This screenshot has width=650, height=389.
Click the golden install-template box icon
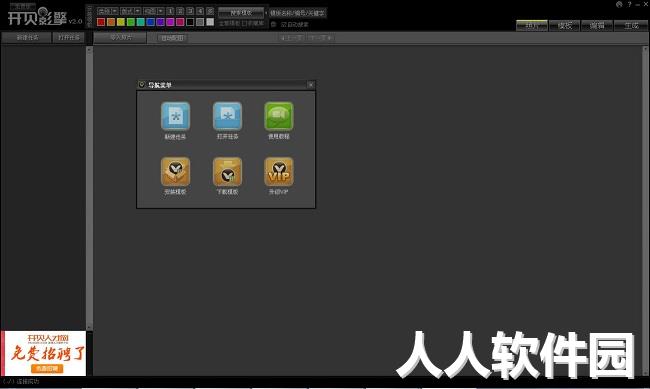pos(175,171)
